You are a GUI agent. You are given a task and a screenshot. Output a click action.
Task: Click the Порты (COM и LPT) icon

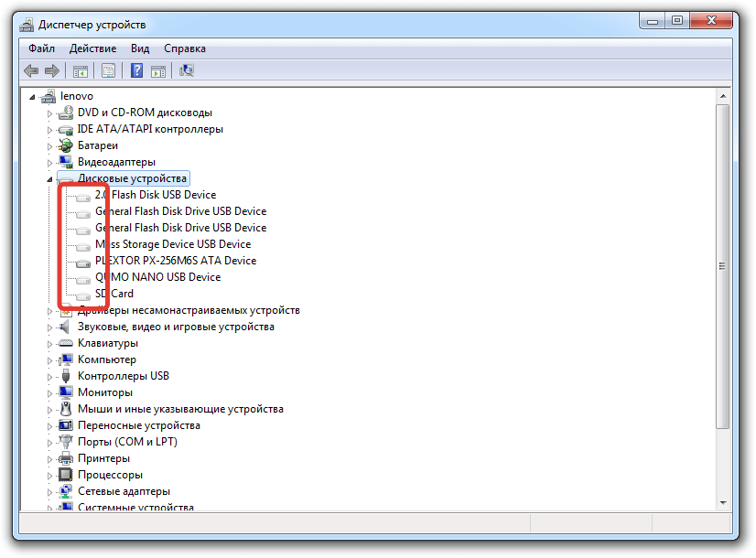(x=66, y=442)
